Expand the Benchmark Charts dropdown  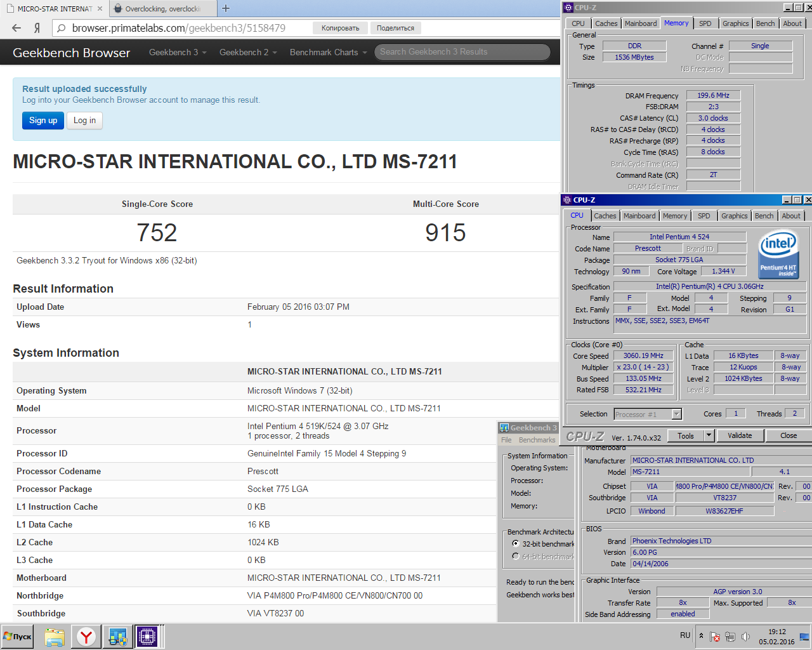click(329, 52)
